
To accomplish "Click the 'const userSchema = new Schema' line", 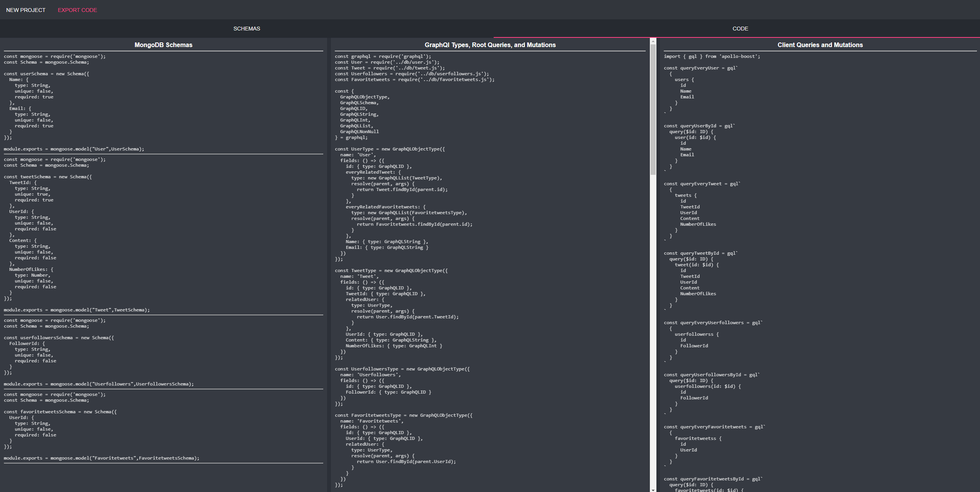I will pos(46,74).
